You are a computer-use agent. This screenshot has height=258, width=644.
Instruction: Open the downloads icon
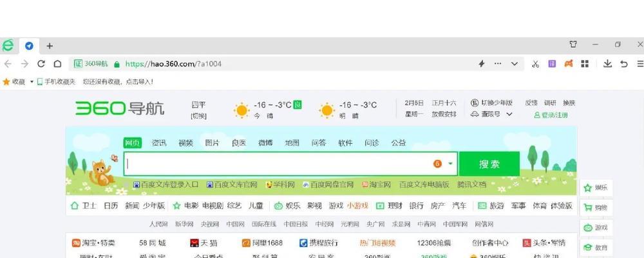607,64
